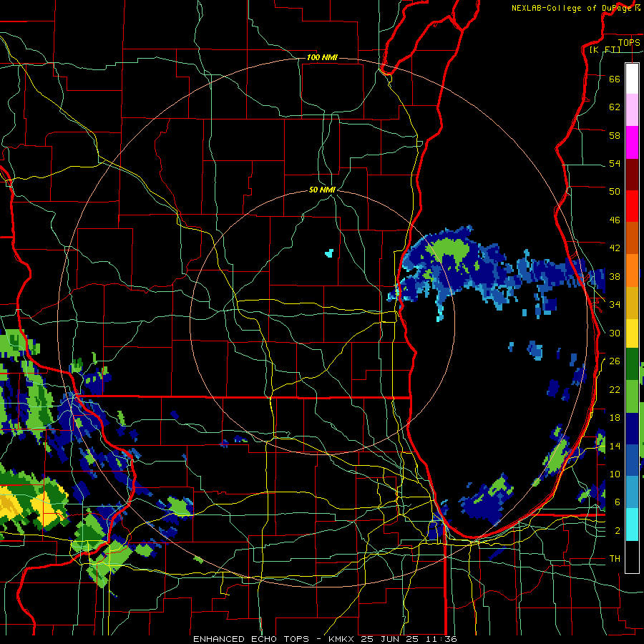Click the light pink legend swatch near 62

[x=632, y=110]
